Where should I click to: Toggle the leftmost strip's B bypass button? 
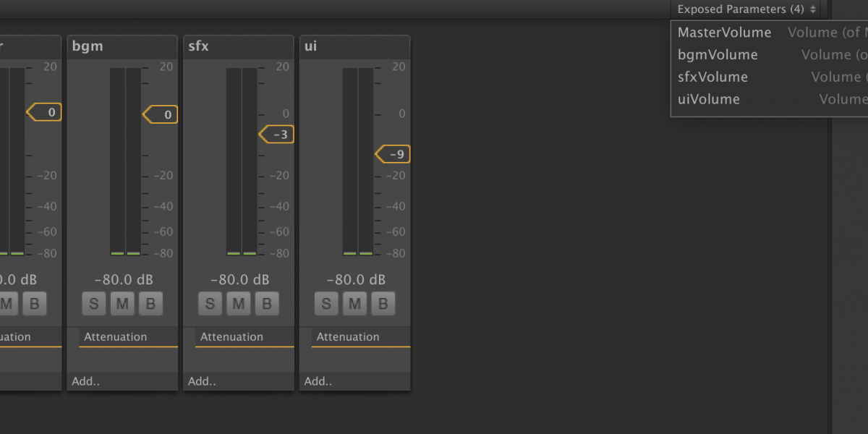[x=34, y=304]
